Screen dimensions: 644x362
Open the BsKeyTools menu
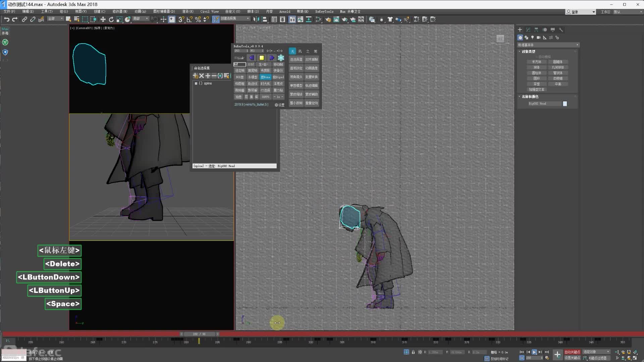point(324,11)
